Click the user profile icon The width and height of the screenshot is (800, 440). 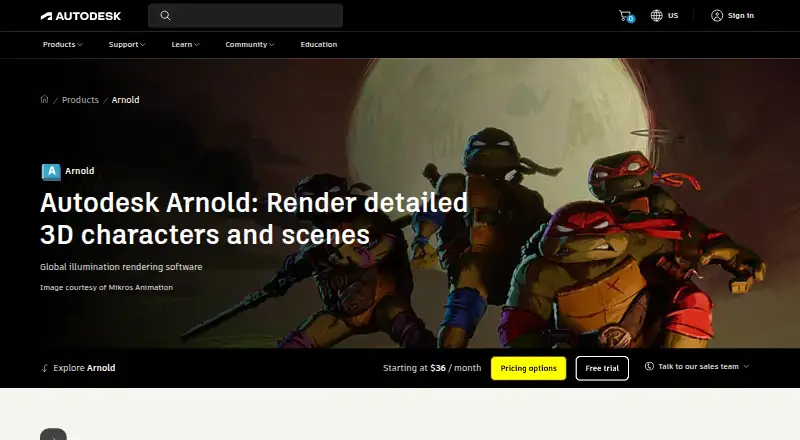(x=717, y=16)
